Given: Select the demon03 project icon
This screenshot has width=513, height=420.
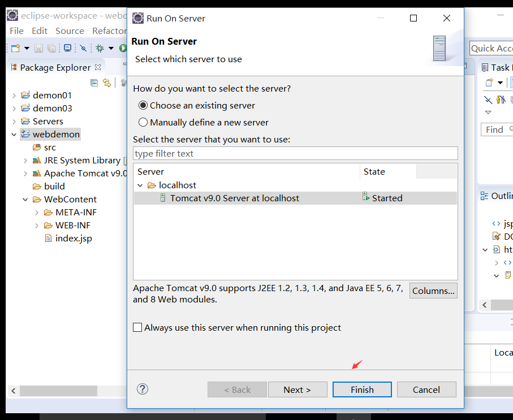Looking at the screenshot, I should (x=25, y=108).
